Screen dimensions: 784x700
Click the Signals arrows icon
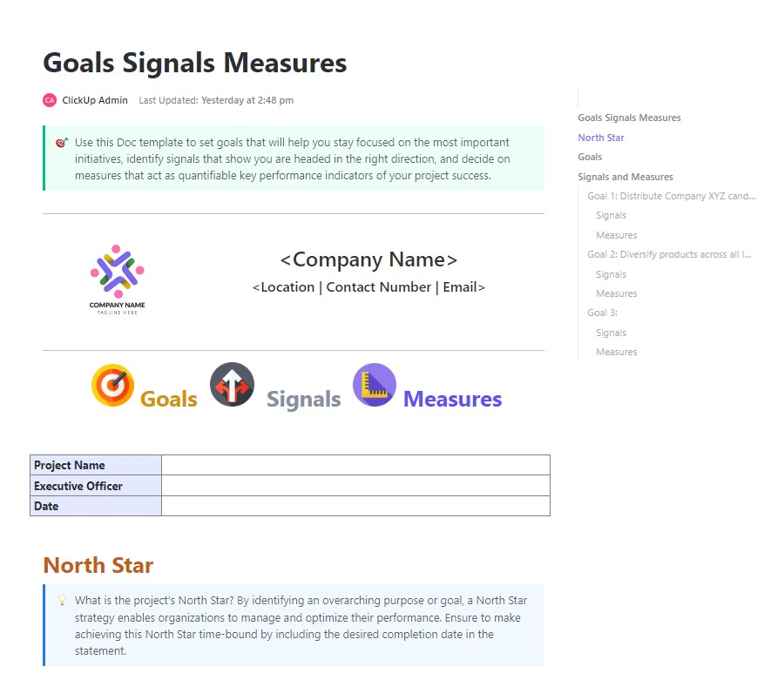tap(232, 385)
